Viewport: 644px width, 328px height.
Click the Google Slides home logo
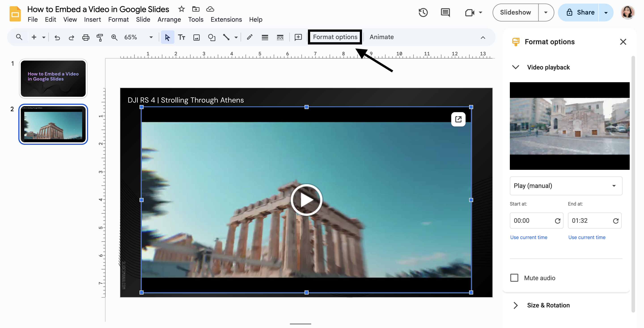tap(15, 14)
